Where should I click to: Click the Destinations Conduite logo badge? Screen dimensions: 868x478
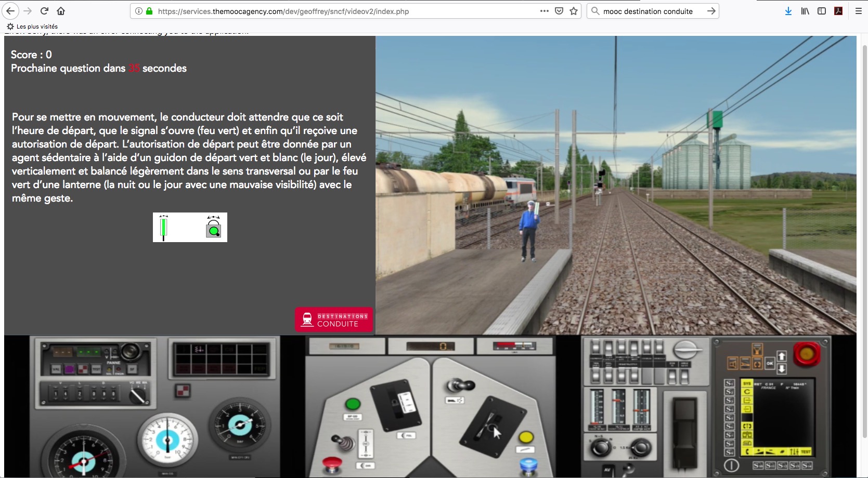[333, 319]
